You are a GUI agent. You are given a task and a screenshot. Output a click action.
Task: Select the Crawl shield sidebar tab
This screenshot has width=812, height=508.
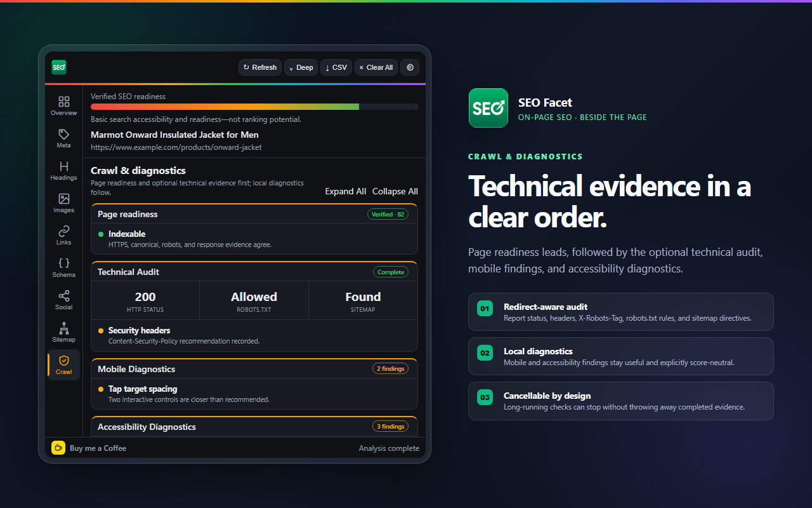click(63, 364)
